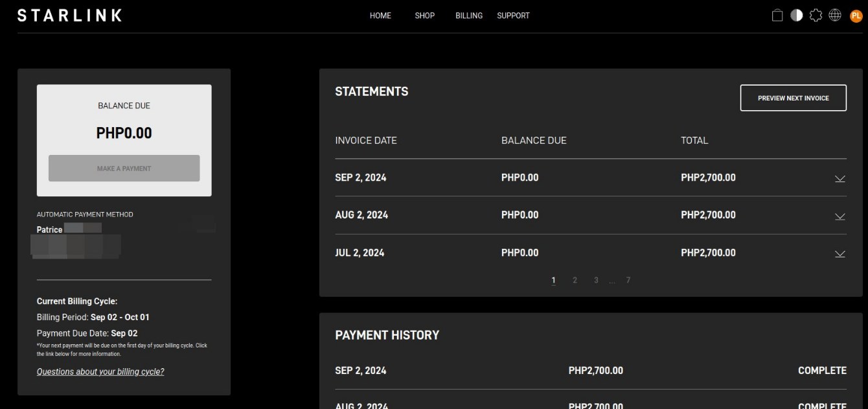
Task: Click the Preview Next Invoice button
Action: [x=793, y=98]
